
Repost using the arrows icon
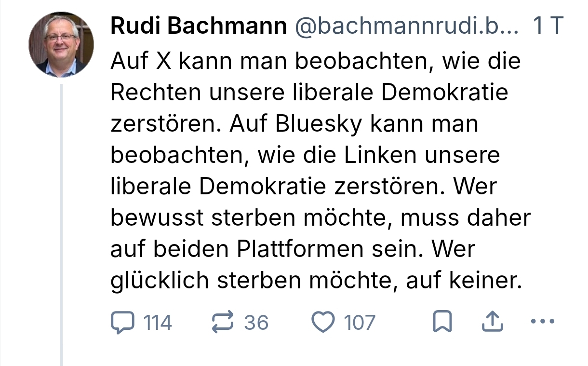coord(223,322)
